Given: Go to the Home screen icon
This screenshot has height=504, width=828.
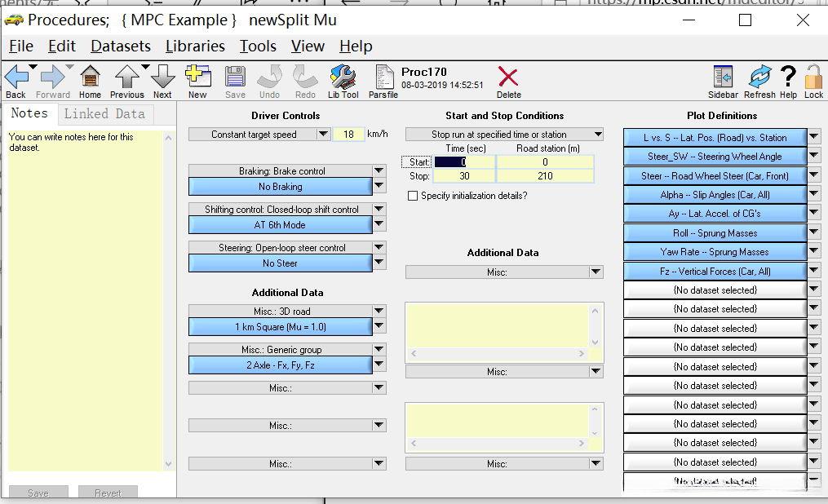Looking at the screenshot, I should click(x=90, y=77).
